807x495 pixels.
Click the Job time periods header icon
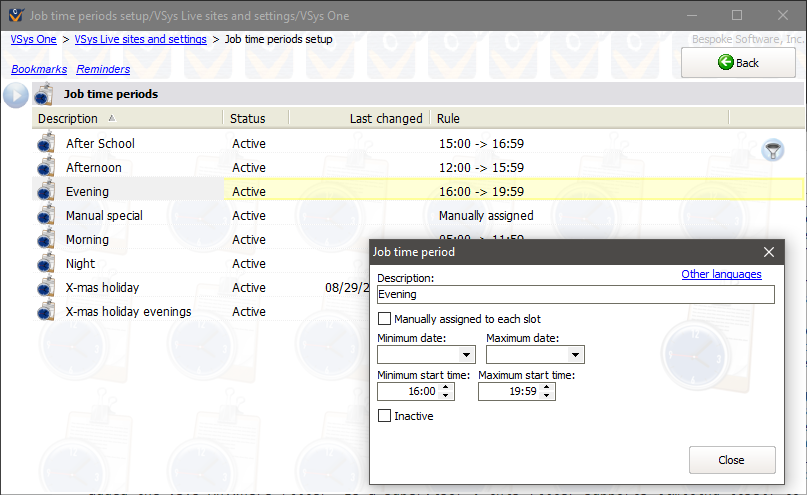[44, 95]
